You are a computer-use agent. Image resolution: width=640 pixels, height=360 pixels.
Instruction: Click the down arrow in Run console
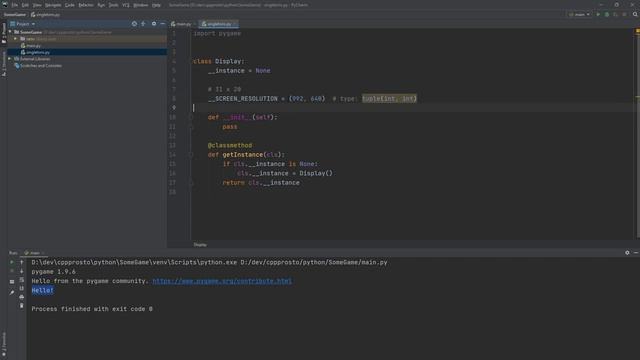tap(22, 271)
